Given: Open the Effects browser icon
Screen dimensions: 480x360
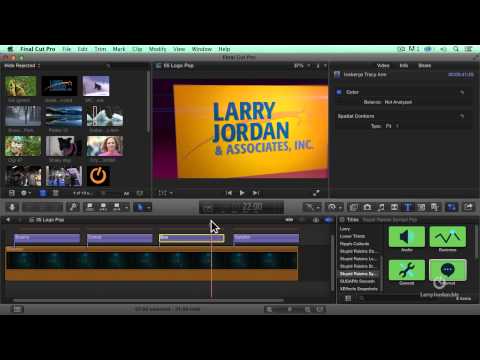Looking at the screenshot, I should 354,207.
